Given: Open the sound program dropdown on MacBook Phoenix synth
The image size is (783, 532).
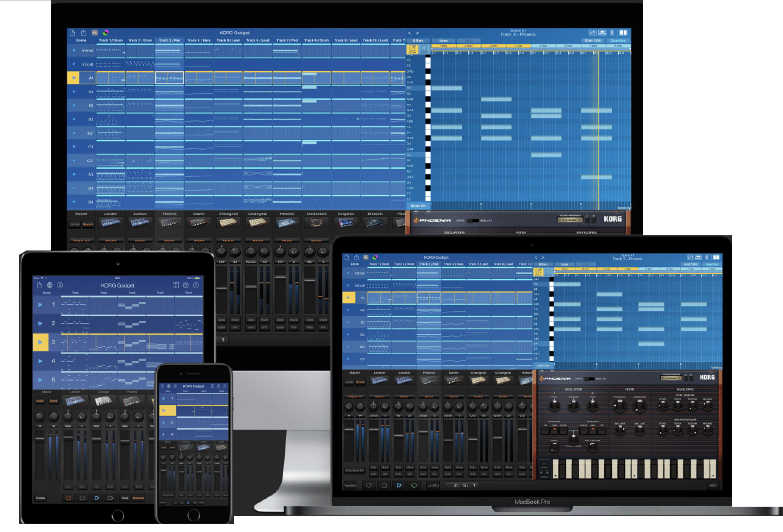Looking at the screenshot, I should click(671, 378).
